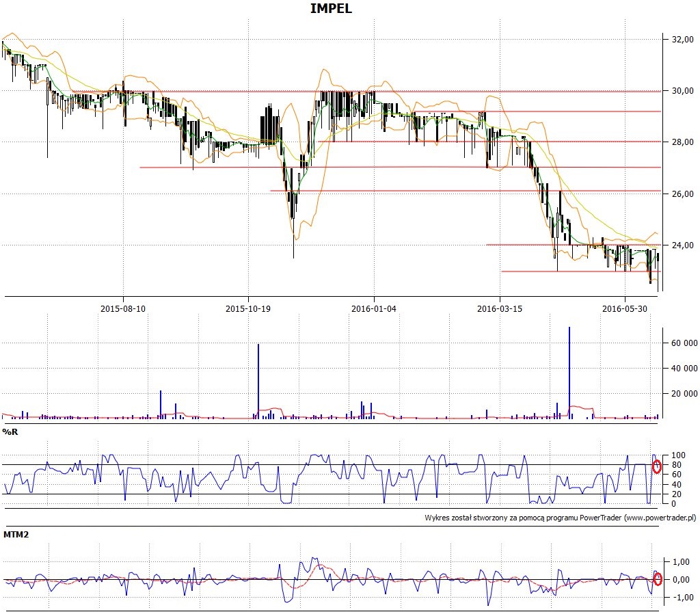Image resolution: width=700 pixels, height=612 pixels.
Task: Click the 30,00 price axis label
Action: [x=683, y=91]
